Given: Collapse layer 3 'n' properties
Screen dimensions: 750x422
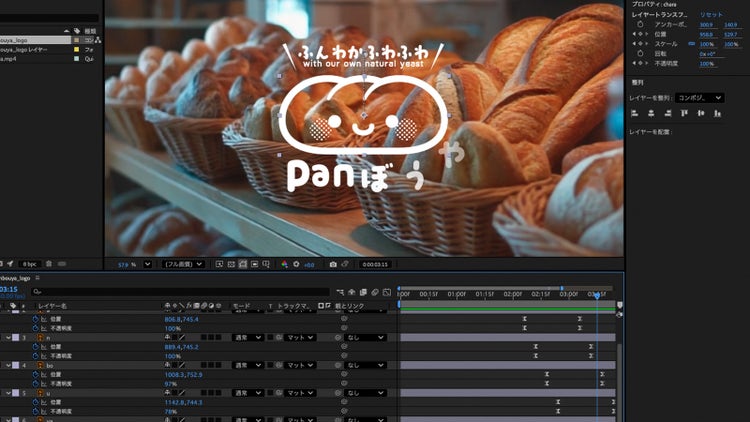Looking at the screenshot, I should point(8,338).
